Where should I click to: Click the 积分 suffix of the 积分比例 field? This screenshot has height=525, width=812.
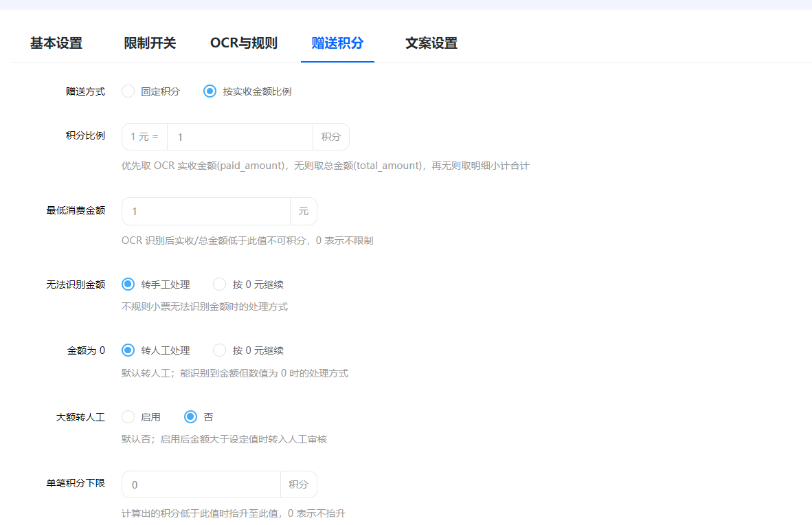click(x=331, y=137)
